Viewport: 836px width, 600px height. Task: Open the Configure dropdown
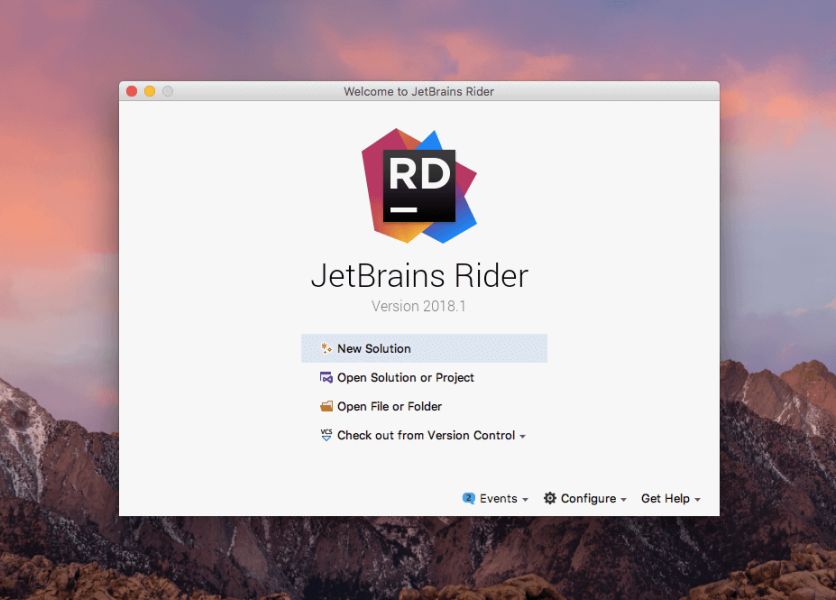click(585, 498)
